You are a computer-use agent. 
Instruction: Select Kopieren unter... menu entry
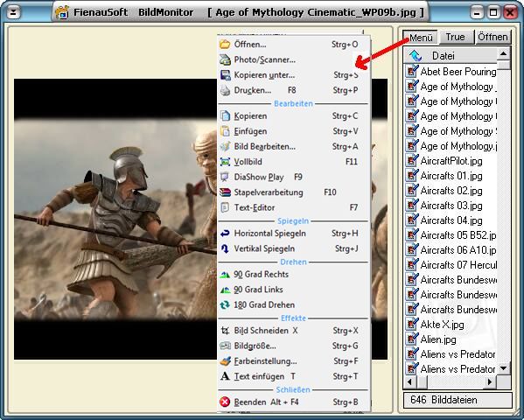293,75
